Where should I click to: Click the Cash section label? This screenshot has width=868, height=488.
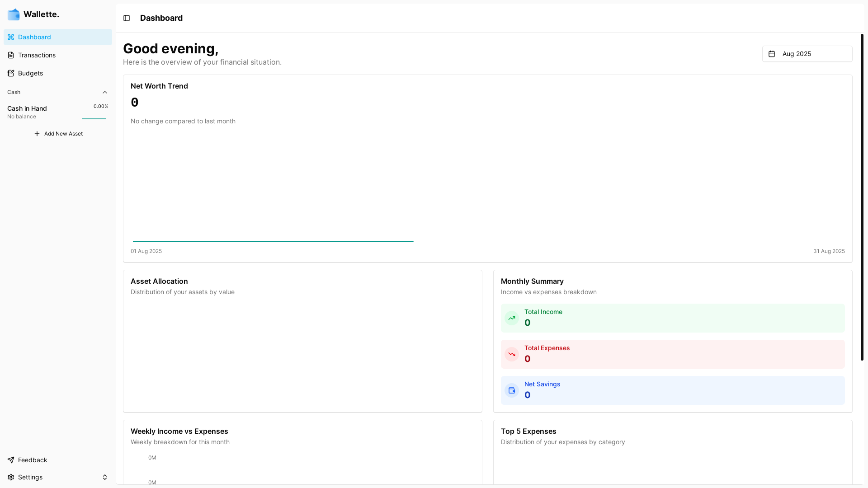coord(14,92)
